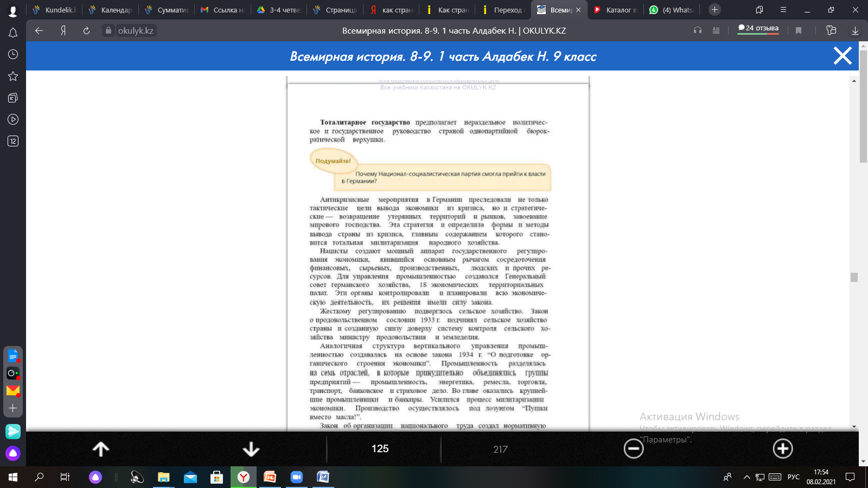Launch Alice assistant in browser sidebar
The height and width of the screenshot is (488, 868).
pyautogui.click(x=13, y=453)
